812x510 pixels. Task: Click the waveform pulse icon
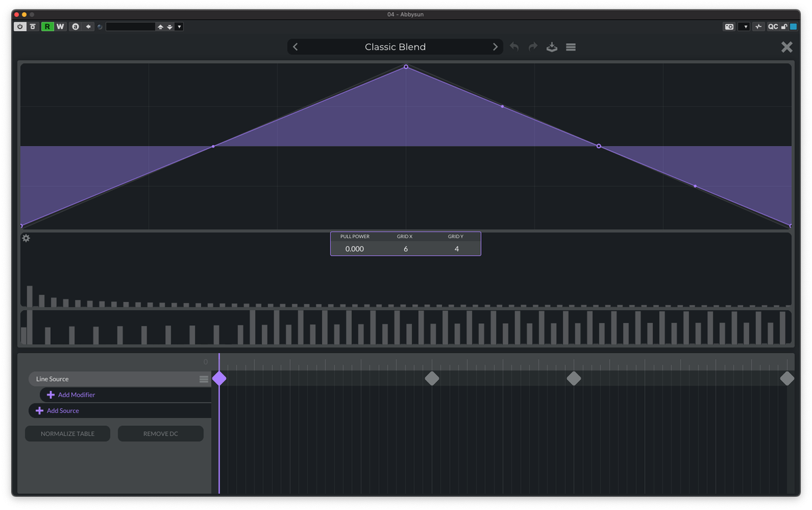(x=759, y=26)
